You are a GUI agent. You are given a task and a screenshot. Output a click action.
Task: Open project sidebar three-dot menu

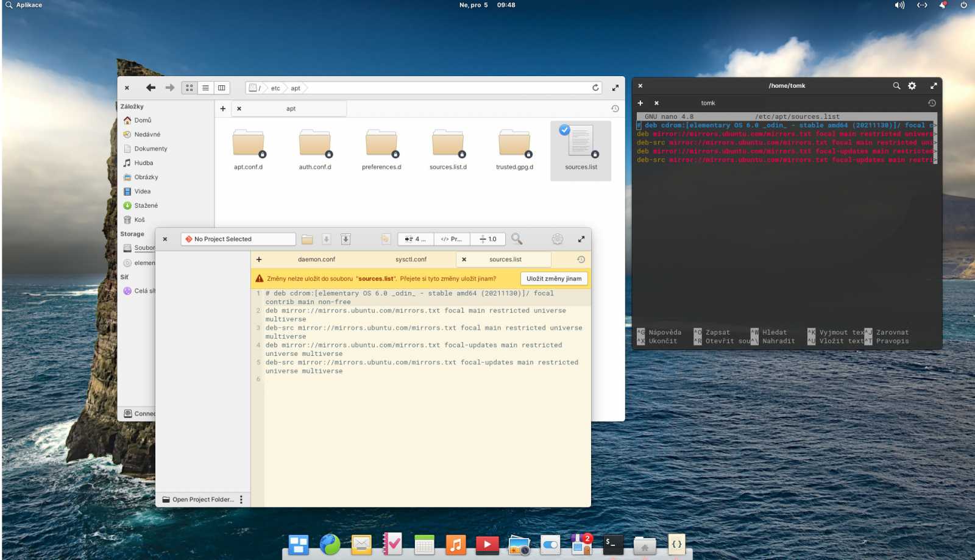[x=241, y=500]
